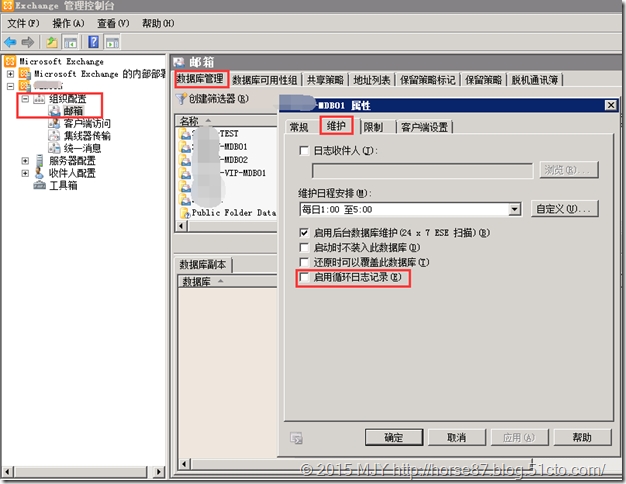The image size is (626, 484).
Task: Sort by 名称 column header
Action: tap(226, 121)
